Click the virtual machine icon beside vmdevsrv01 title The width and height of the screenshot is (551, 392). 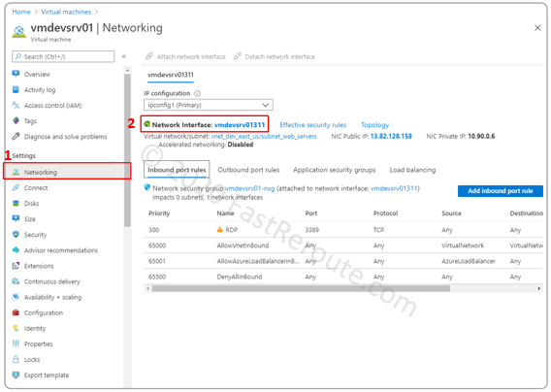19,31
